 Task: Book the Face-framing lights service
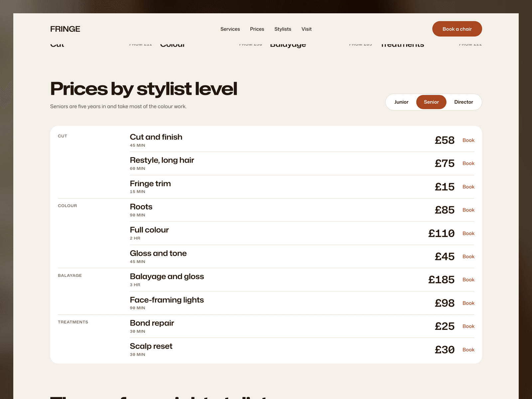468,303
